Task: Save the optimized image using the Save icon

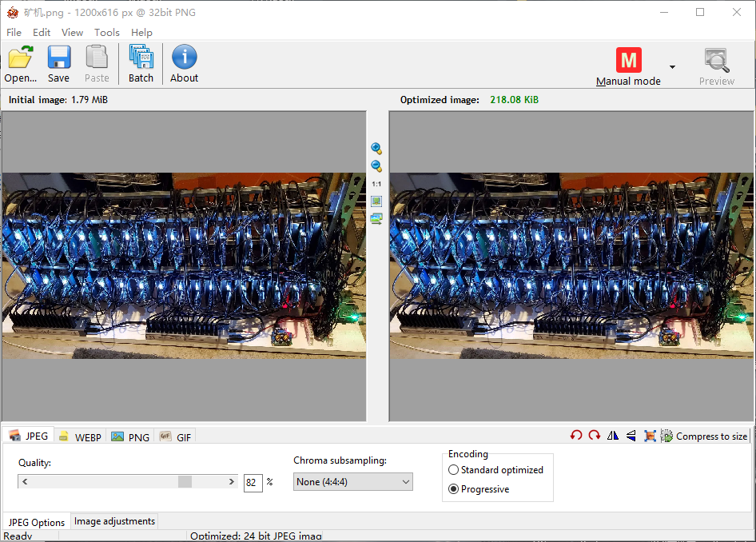Action: 58,64
